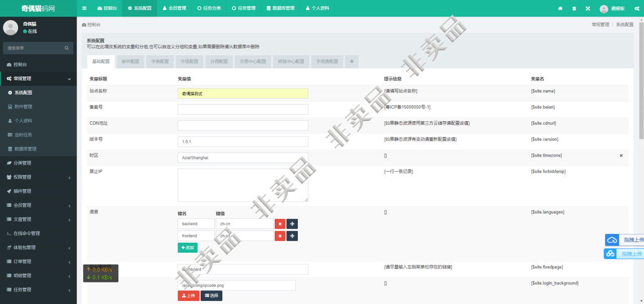
Task: Click the plus tab to add a config group
Action: 352,61
